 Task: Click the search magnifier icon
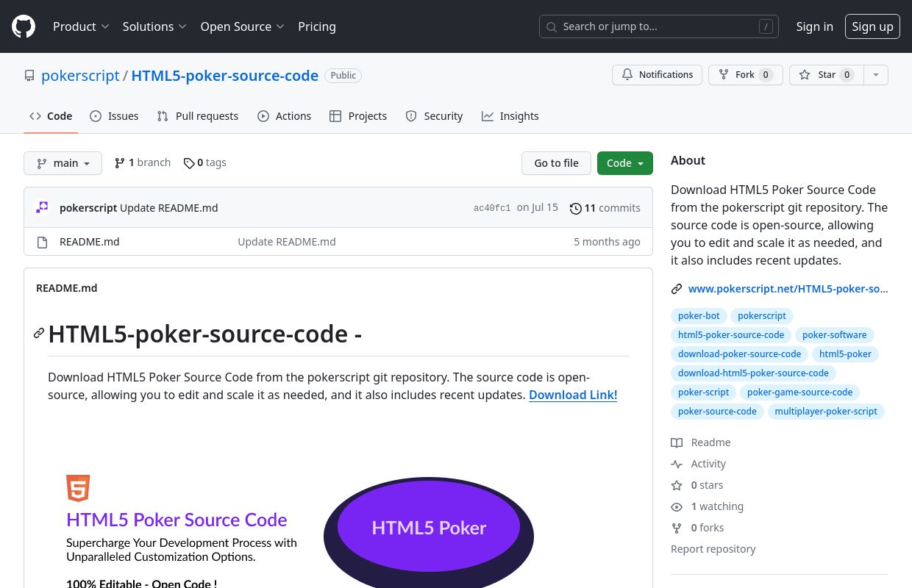tap(552, 26)
